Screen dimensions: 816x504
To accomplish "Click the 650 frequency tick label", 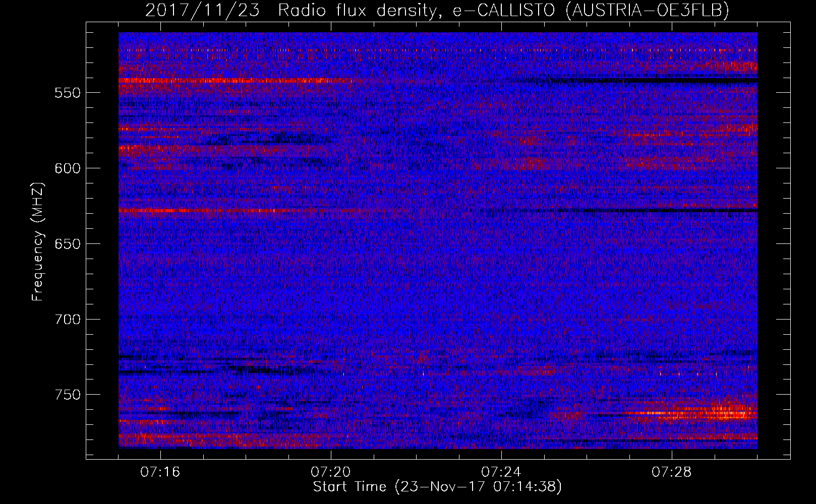I will pyautogui.click(x=68, y=244).
